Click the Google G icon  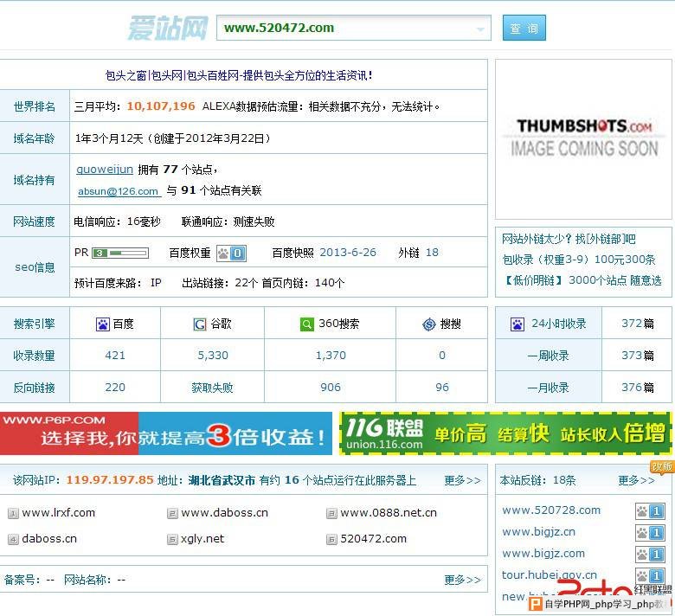pos(200,324)
